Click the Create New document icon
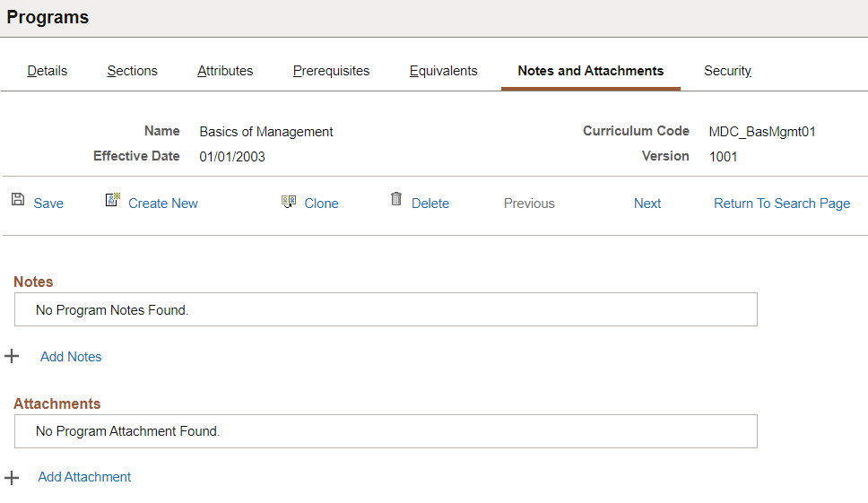Viewport: 868px width, 503px height. [113, 199]
